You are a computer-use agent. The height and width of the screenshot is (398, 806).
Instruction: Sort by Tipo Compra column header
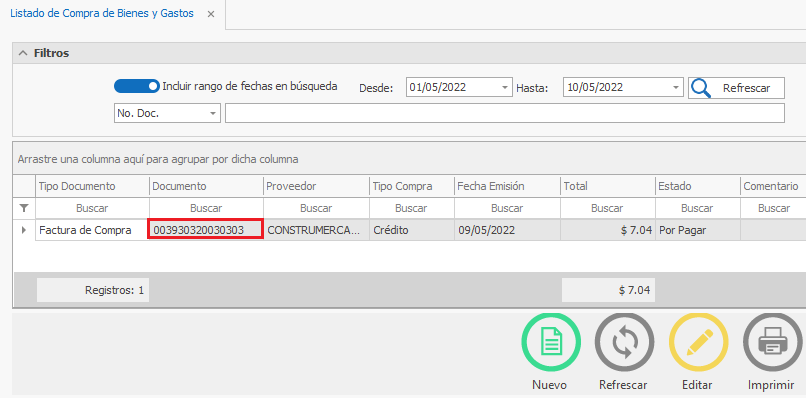pyautogui.click(x=412, y=186)
